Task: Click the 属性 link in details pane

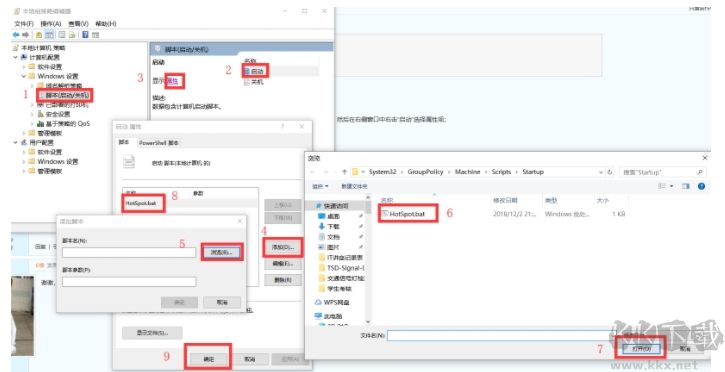Action: point(173,81)
